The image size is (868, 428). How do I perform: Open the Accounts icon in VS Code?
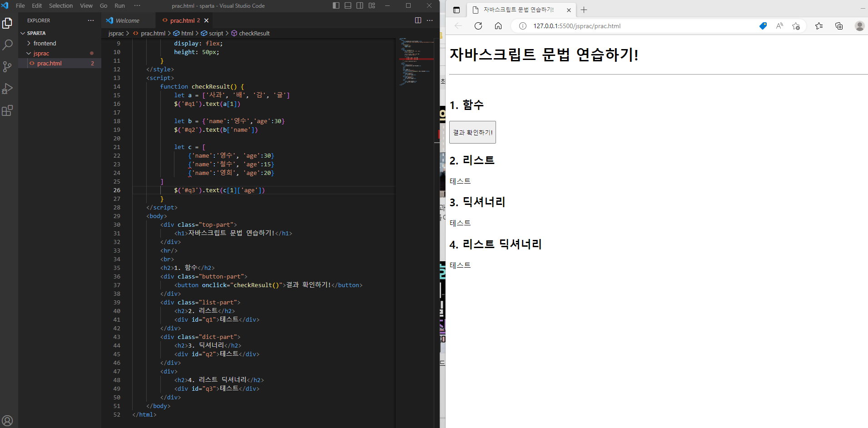click(x=7, y=421)
